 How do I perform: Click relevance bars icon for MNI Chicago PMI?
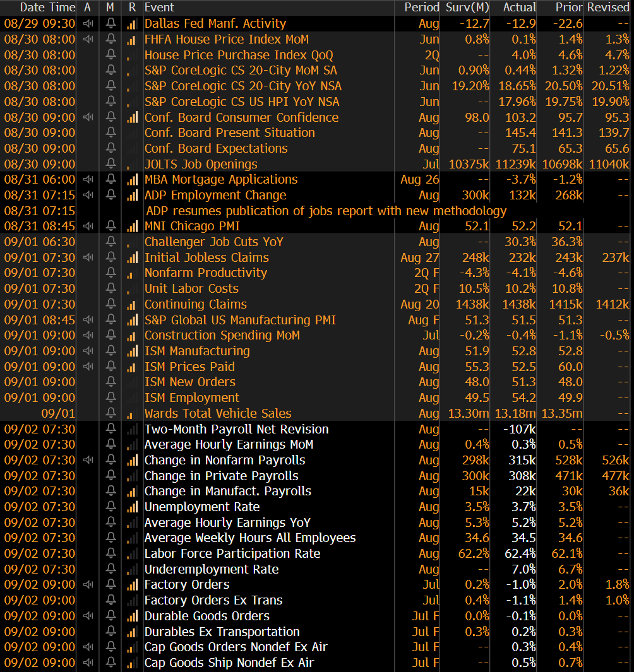(132, 226)
